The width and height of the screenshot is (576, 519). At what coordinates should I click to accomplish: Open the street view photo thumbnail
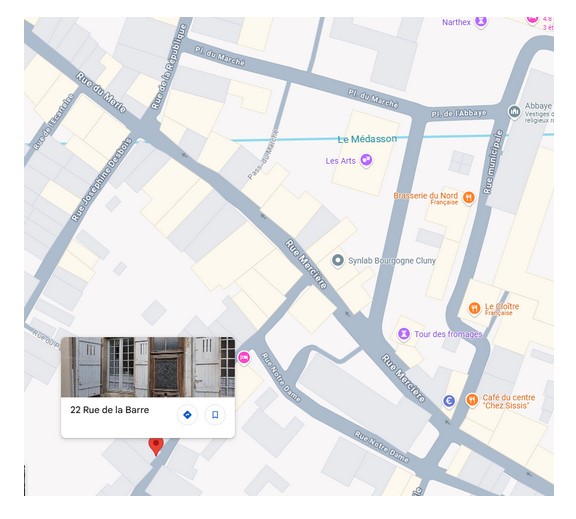[x=148, y=367]
